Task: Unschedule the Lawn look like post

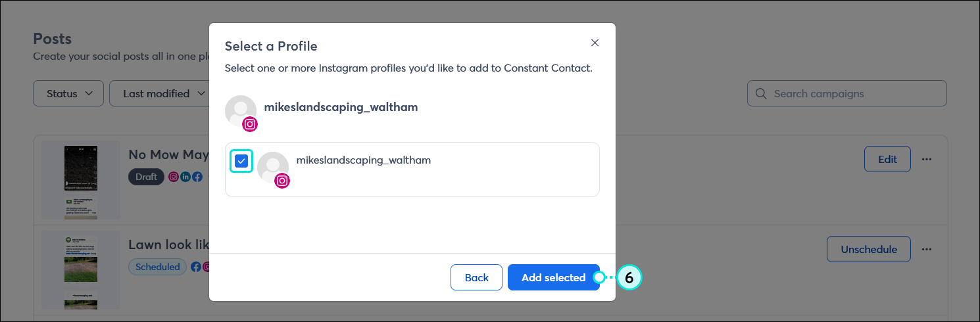Action: (x=868, y=249)
